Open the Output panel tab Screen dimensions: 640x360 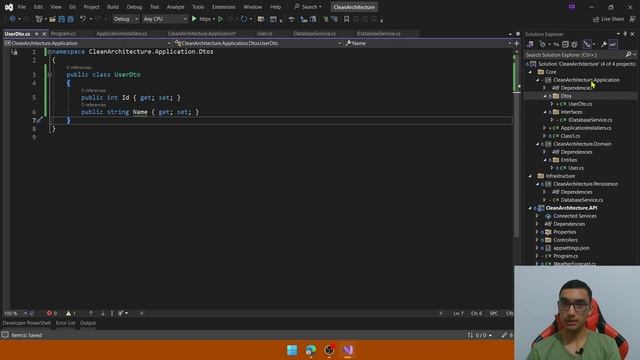[88, 323]
